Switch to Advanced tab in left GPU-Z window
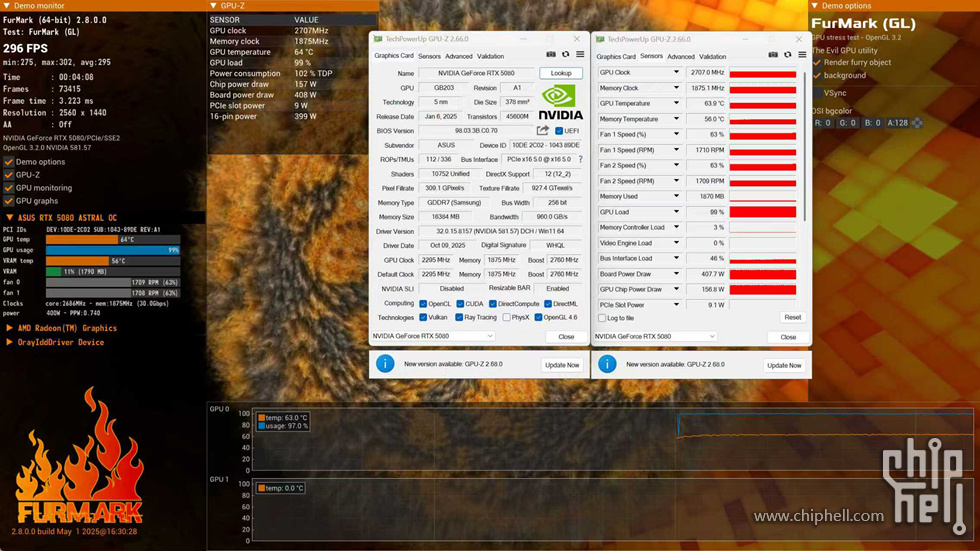The image size is (980, 551). pyautogui.click(x=458, y=56)
